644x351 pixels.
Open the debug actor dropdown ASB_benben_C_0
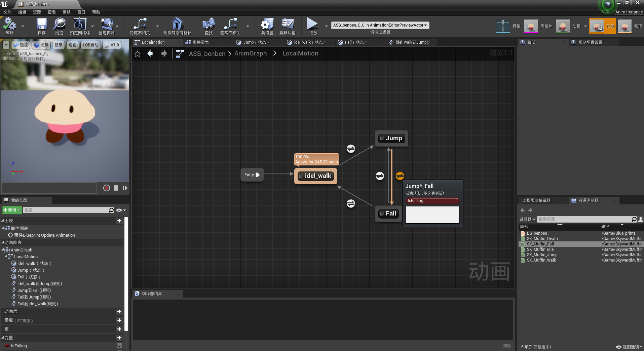(x=380, y=25)
